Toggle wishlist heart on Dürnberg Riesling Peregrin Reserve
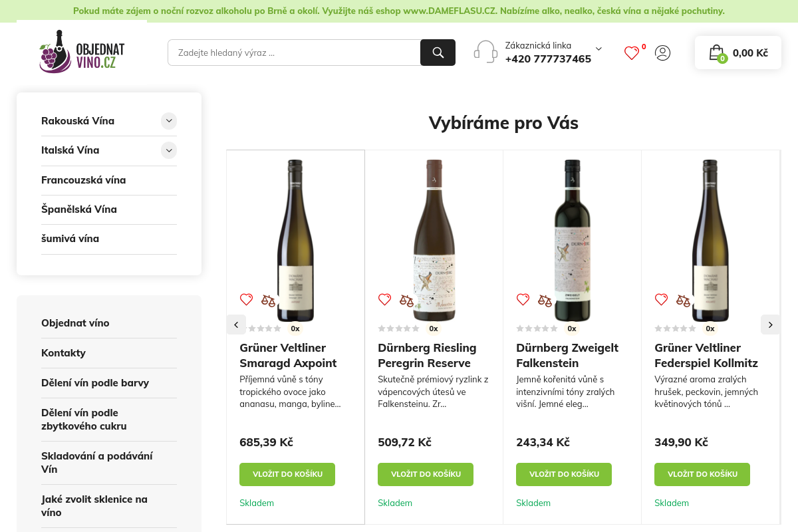The width and height of the screenshot is (798, 532). tap(384, 299)
